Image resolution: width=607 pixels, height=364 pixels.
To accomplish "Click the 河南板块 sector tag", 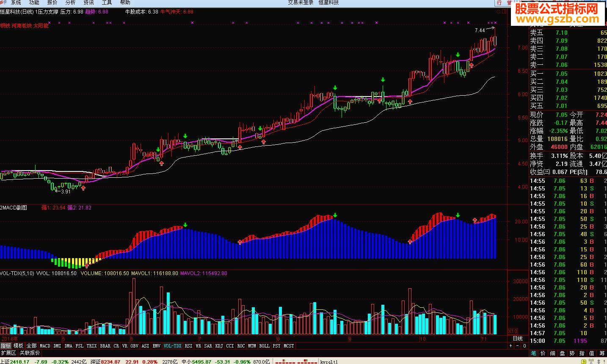I will click(21, 25).
